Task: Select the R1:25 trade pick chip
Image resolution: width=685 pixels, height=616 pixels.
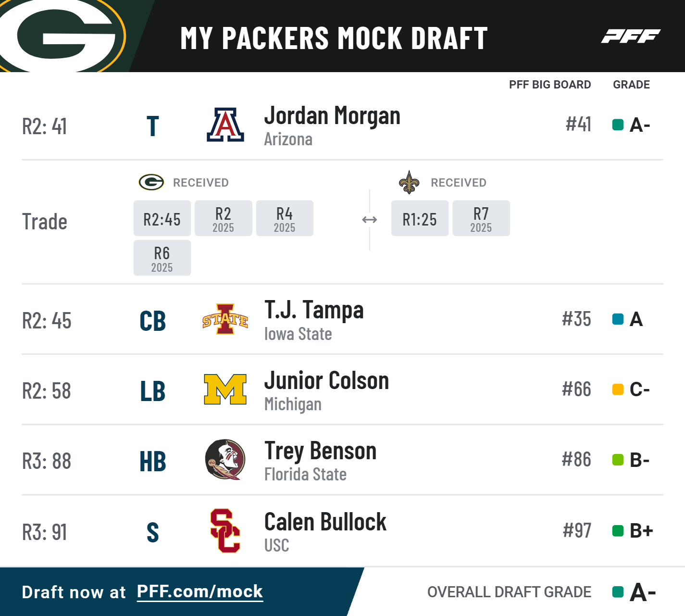Action: pos(420,219)
